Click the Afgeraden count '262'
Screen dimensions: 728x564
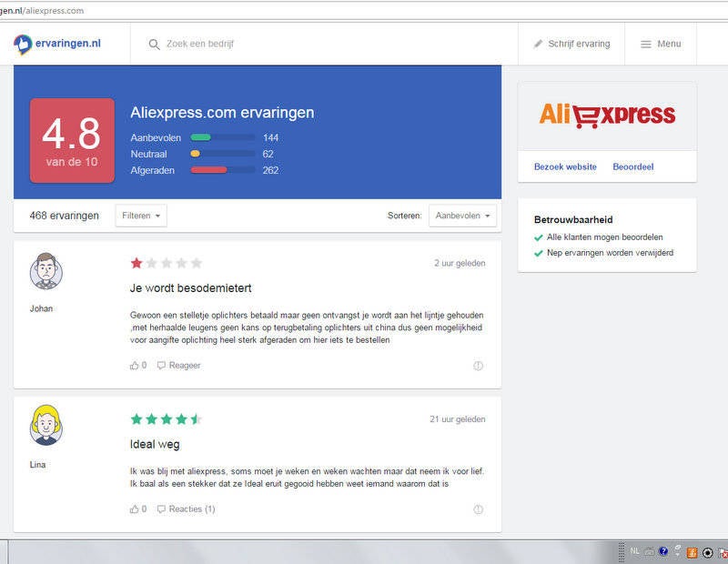[x=270, y=170]
